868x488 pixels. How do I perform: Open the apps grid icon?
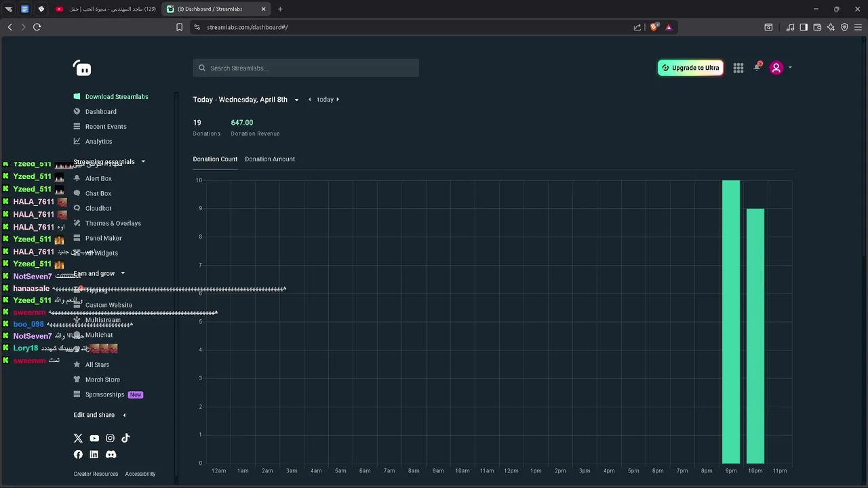pos(738,68)
